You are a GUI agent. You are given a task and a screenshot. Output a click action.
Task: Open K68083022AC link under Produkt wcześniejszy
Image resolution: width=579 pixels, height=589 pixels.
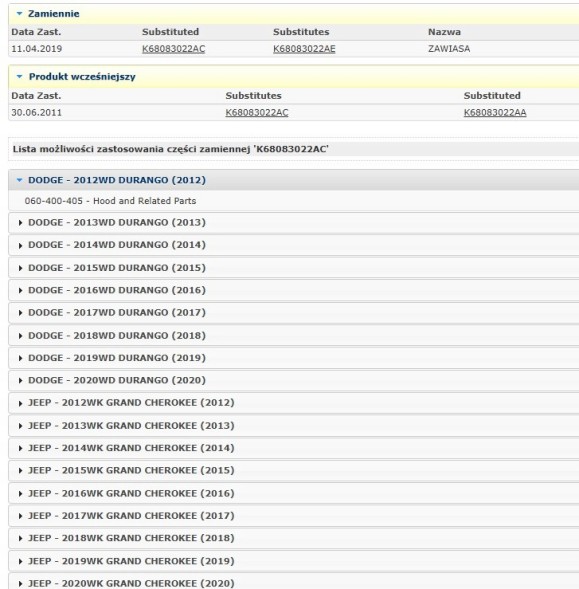click(x=257, y=113)
